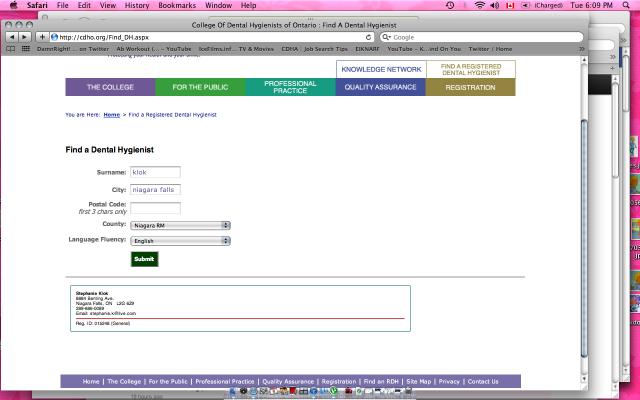Screen dimensions: 640x400
Task: Open the Job Search Tips bookmark
Action: click(x=326, y=49)
